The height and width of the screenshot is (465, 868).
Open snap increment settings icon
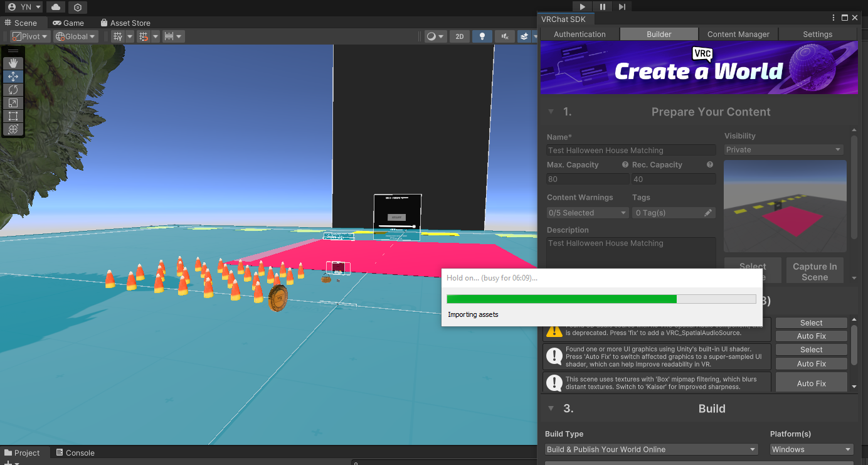[169, 36]
